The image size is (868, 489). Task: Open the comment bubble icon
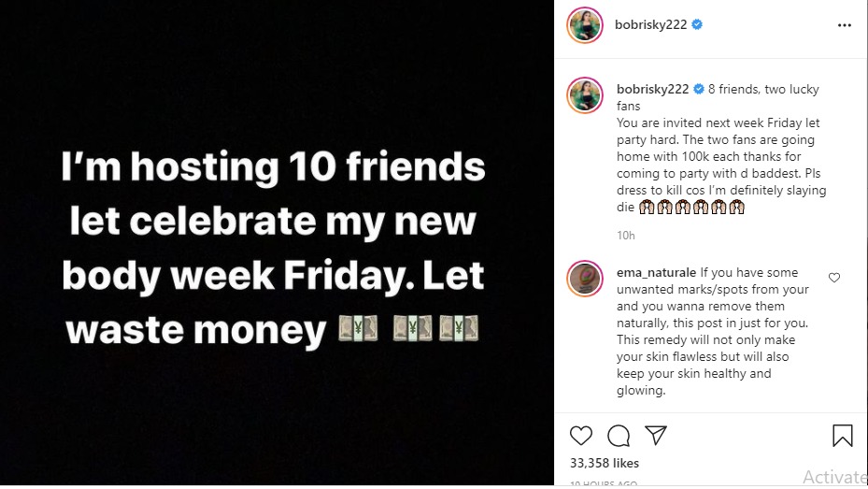[x=618, y=436]
